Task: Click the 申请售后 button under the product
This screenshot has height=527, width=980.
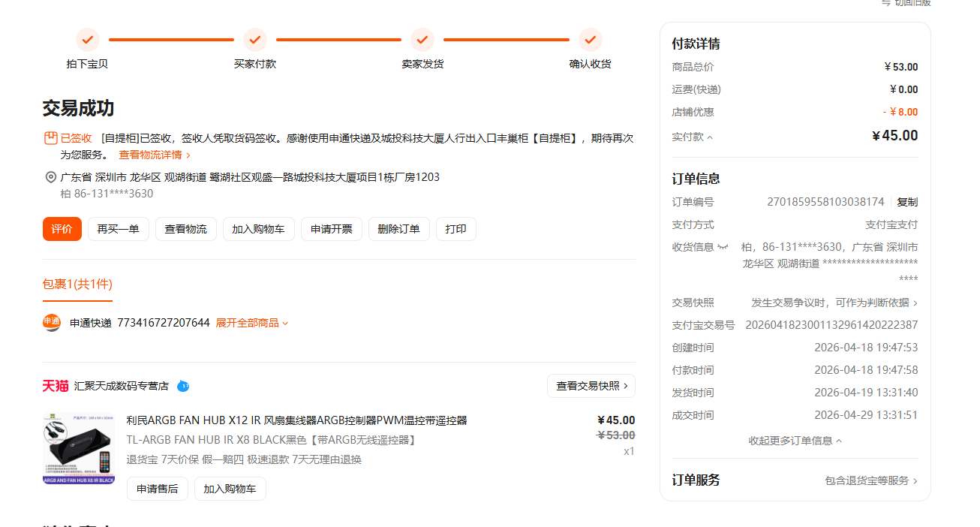Action: tap(157, 489)
